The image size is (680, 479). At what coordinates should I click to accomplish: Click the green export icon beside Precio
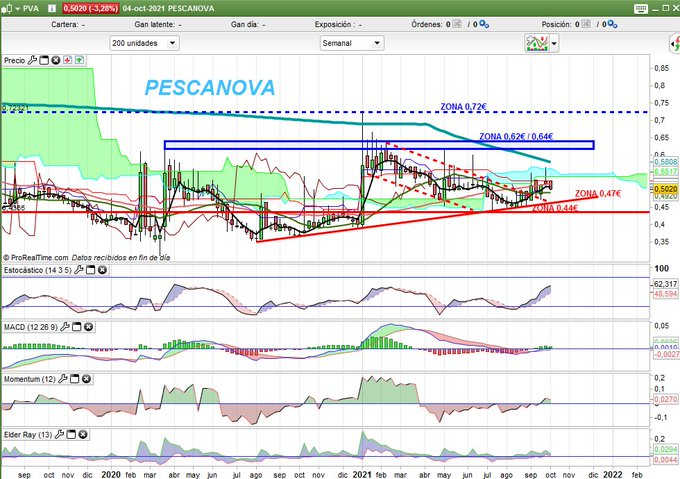[79, 60]
